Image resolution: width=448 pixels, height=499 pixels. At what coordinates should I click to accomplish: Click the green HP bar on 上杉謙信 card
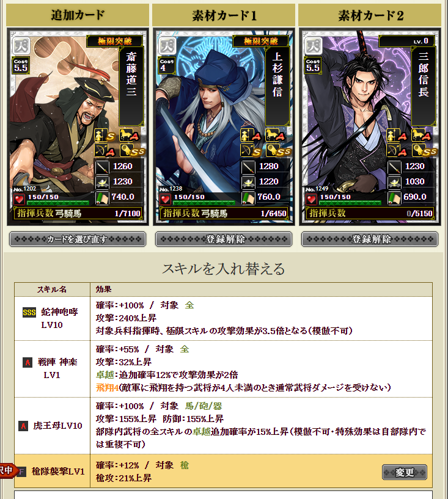[204, 203]
